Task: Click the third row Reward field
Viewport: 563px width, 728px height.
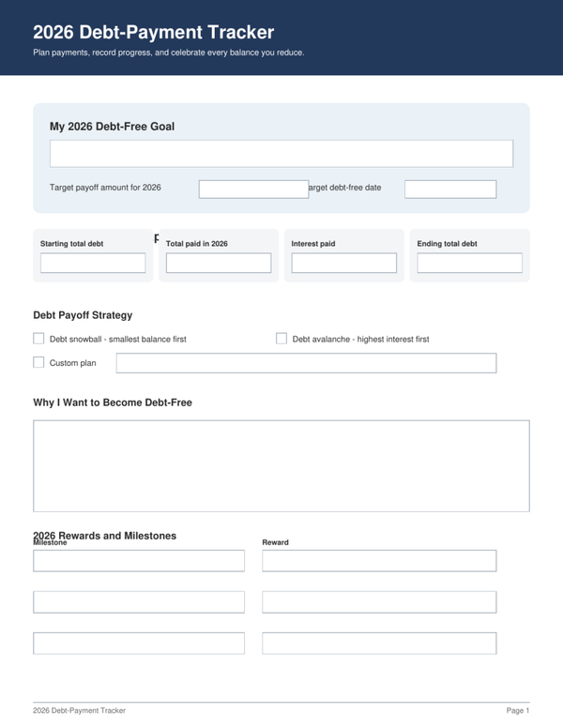Action: tap(379, 644)
